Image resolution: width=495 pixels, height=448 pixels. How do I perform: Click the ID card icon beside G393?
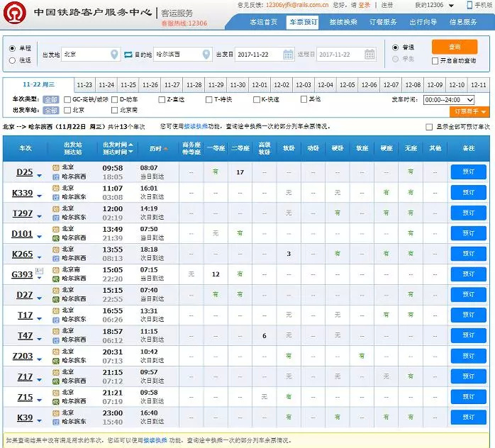tap(39, 271)
